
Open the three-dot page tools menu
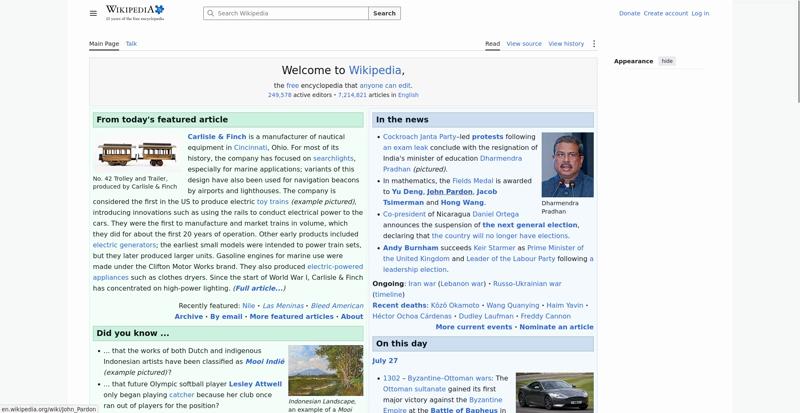[593, 44]
